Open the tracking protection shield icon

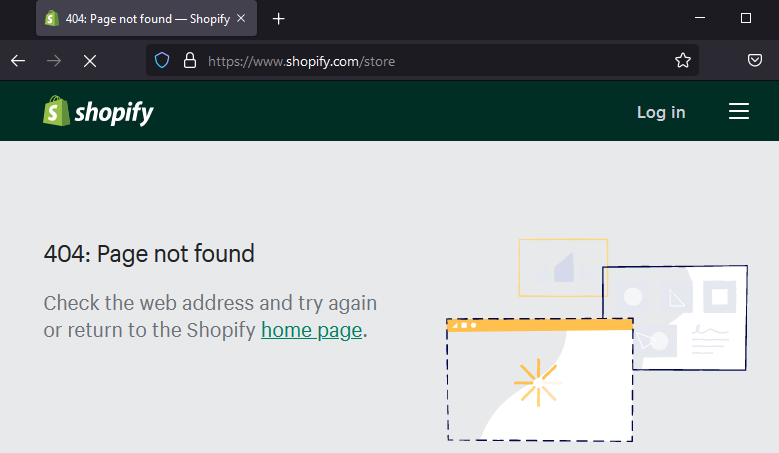[163, 61]
